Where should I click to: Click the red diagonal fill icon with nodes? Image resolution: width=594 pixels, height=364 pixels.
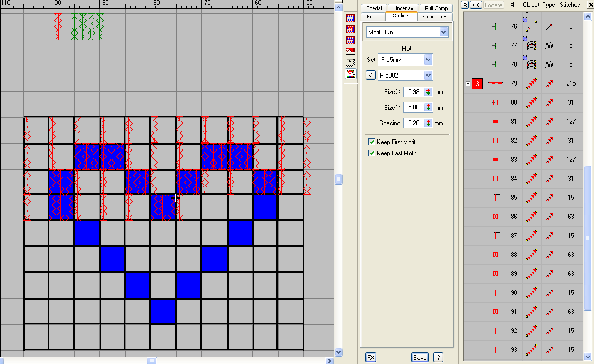click(x=350, y=51)
